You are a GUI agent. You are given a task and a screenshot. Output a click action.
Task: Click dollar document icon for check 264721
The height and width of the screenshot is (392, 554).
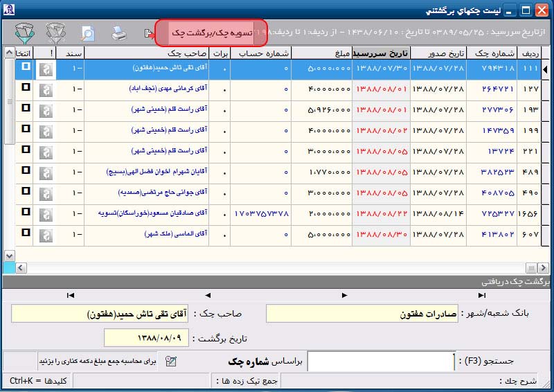[x=46, y=89]
